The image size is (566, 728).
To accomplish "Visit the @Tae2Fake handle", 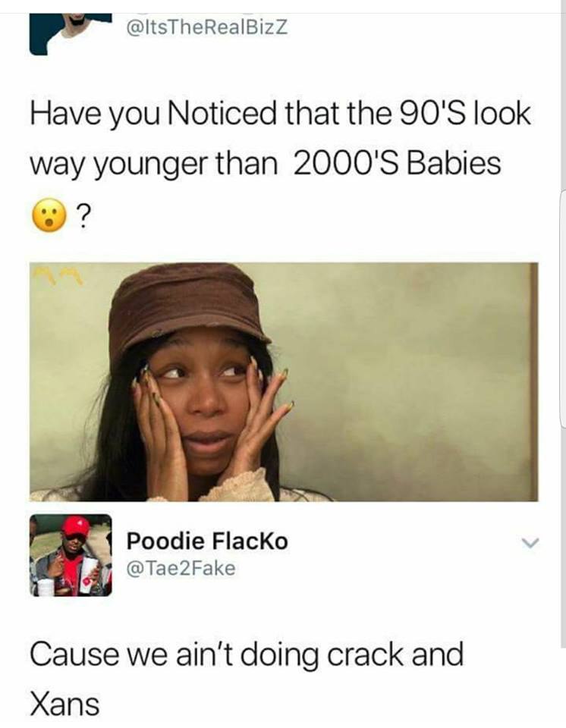I will (181, 568).
